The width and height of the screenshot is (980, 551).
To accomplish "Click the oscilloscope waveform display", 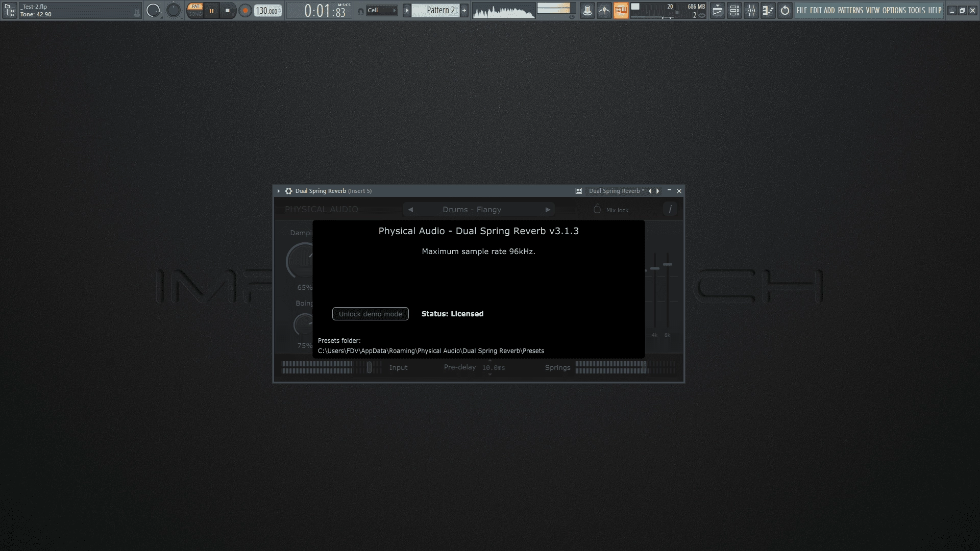I will pos(503,11).
